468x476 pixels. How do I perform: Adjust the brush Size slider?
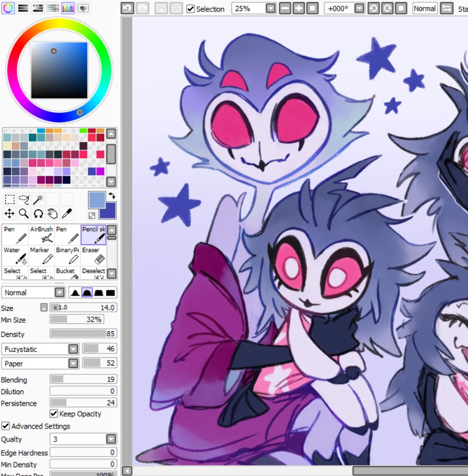pyautogui.click(x=83, y=308)
